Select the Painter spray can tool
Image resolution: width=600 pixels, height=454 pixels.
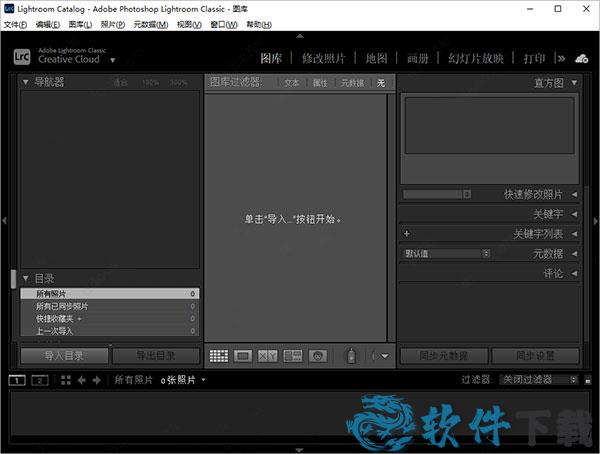[x=351, y=355]
